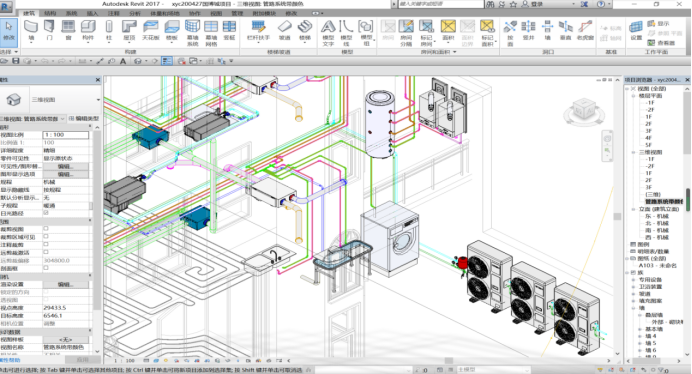This screenshot has width=692, height=374.
Task: Select the 门 (Door) tool
Action: [49, 31]
